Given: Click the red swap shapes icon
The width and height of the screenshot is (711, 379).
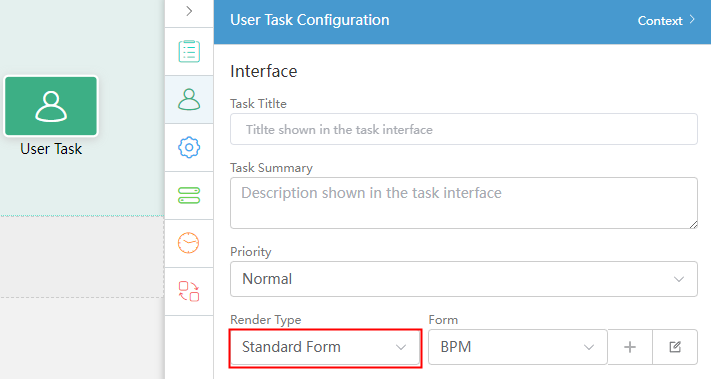Looking at the screenshot, I should [x=189, y=291].
